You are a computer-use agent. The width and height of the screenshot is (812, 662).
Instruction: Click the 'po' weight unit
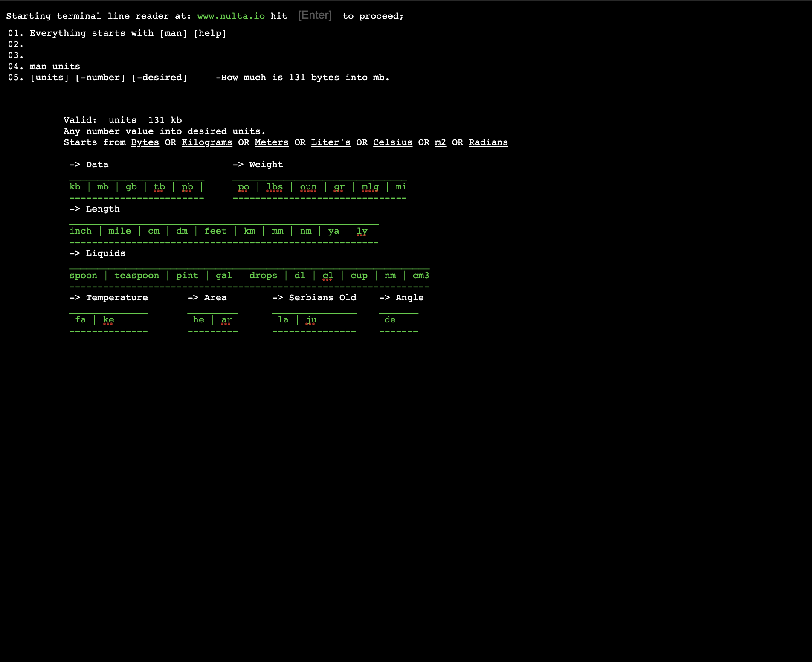pyautogui.click(x=244, y=187)
